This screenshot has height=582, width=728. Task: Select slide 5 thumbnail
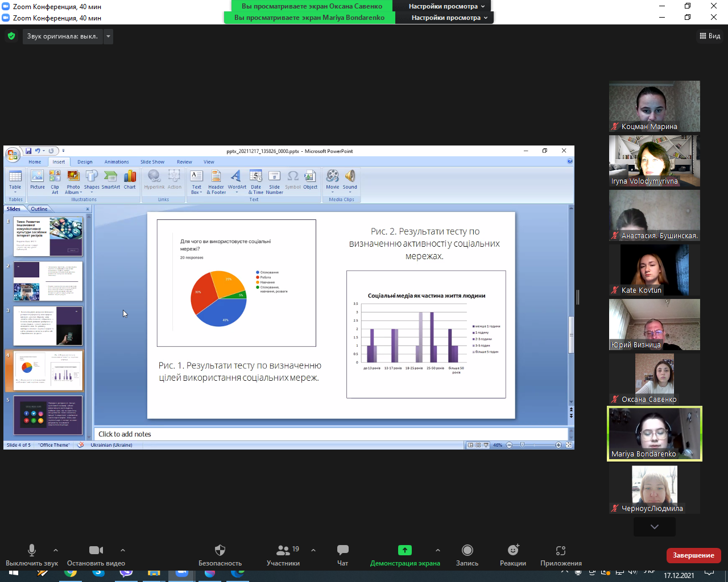click(x=48, y=415)
